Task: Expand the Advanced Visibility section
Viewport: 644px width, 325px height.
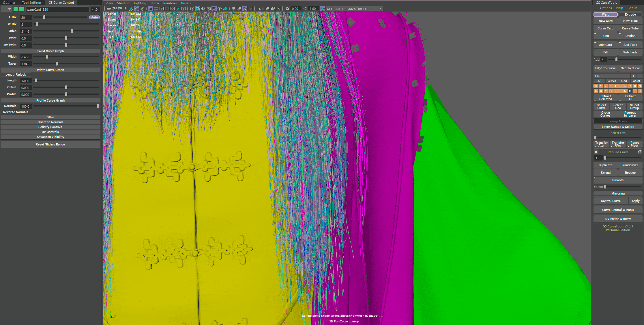Action: pyautogui.click(x=50, y=137)
